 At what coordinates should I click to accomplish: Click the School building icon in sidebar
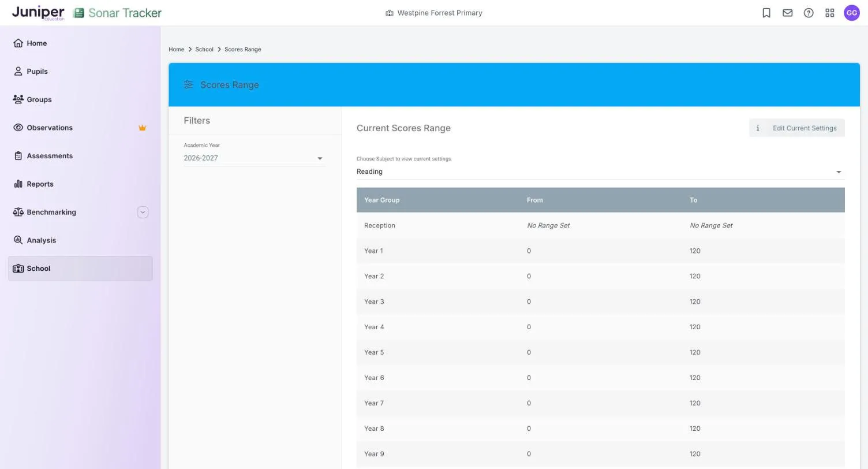[18, 269]
